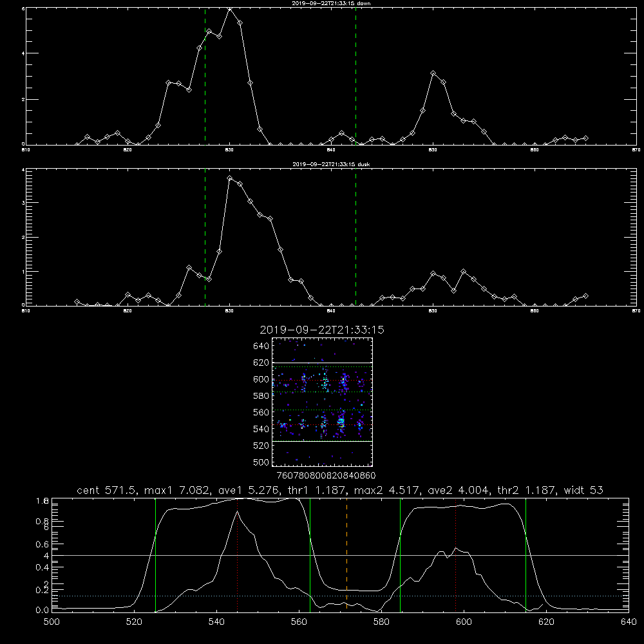Click the '580' x-axis label of the bottom plot
Screen dimensions: 644x644
tap(381, 622)
